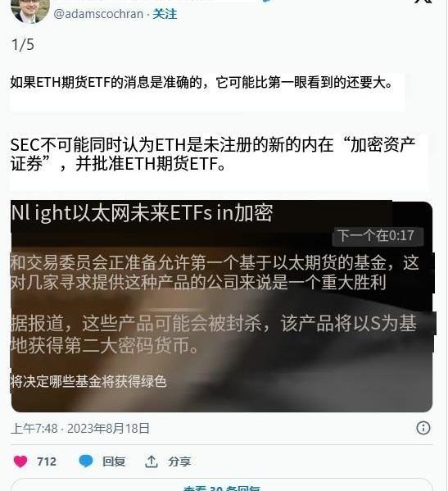Click the video caption 将决定哪些基金将获得绿色
Screen dimensions: 448x491
(x=88, y=381)
